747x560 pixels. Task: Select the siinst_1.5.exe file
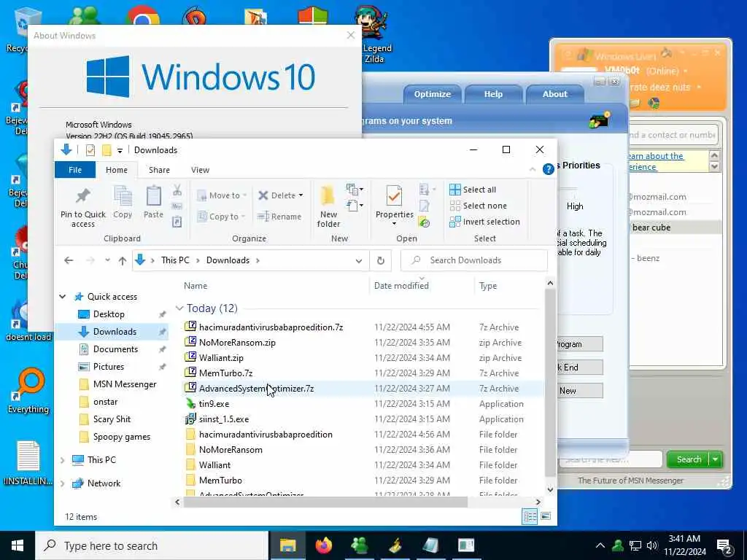[x=224, y=419]
